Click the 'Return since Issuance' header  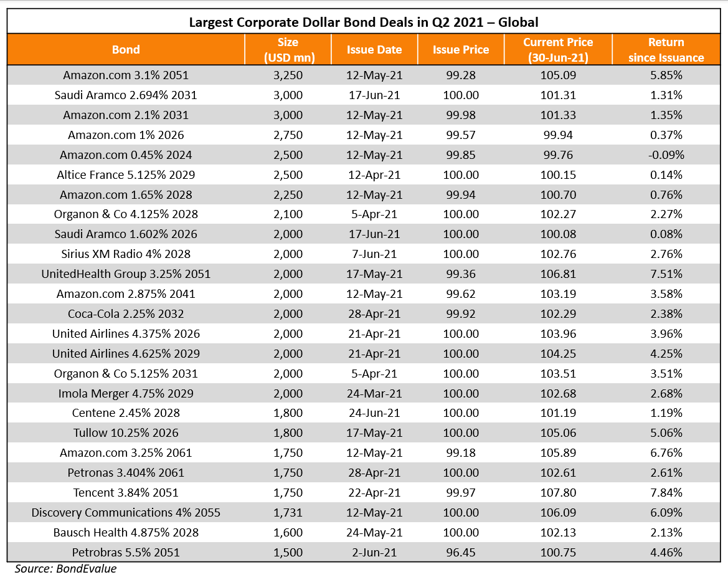point(666,50)
